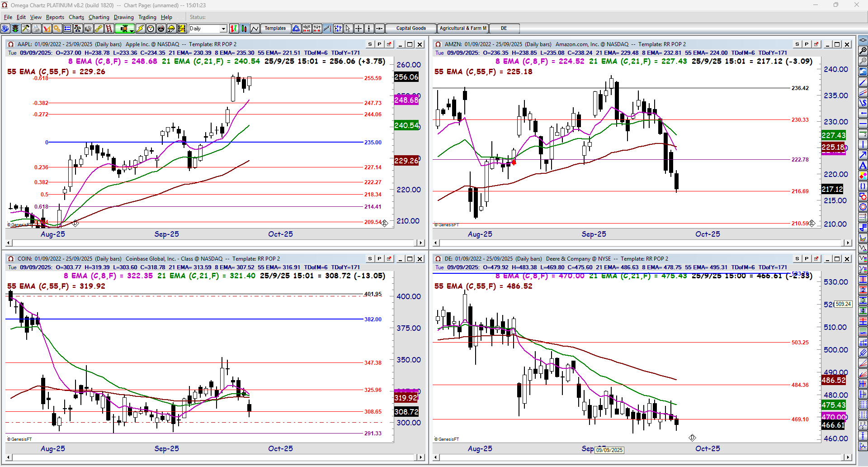
Task: Toggle the S button on COIN chart
Action: 370,259
